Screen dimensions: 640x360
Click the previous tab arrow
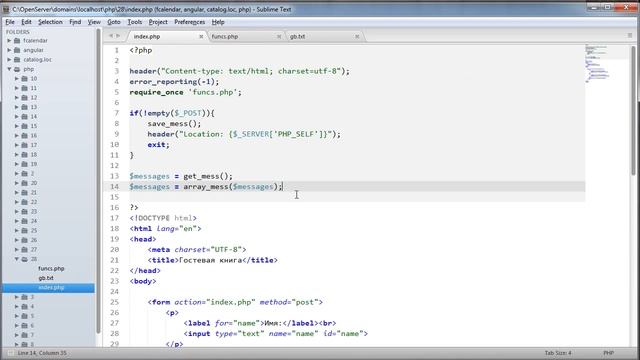point(110,36)
